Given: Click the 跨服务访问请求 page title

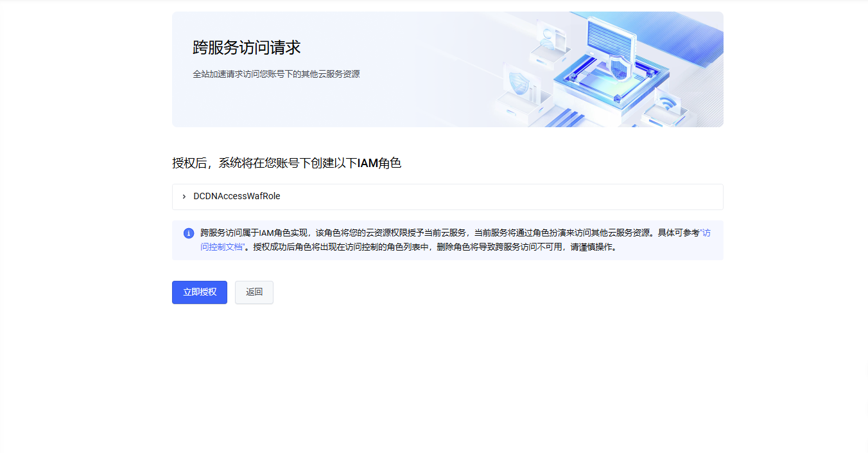Looking at the screenshot, I should point(247,48).
